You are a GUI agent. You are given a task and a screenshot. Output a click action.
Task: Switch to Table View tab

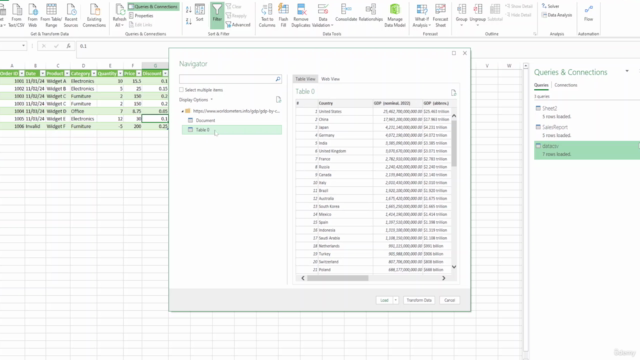pyautogui.click(x=305, y=79)
